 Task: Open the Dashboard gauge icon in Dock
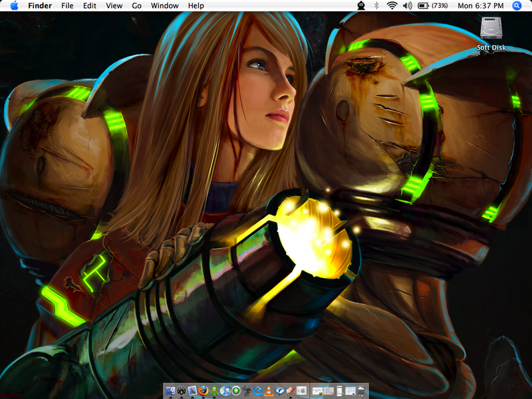pyautogui.click(x=182, y=391)
